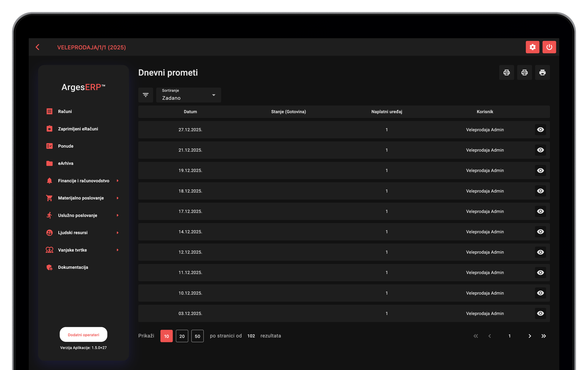The width and height of the screenshot is (588, 370).
Task: Click the Zaprimljeni eRačuni clipboard icon
Action: click(50, 129)
